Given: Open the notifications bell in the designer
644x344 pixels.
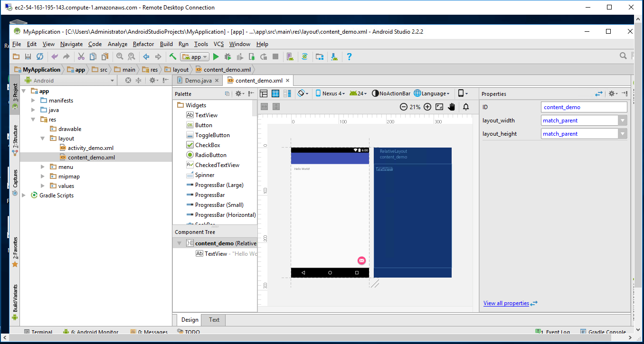Looking at the screenshot, I should (465, 106).
